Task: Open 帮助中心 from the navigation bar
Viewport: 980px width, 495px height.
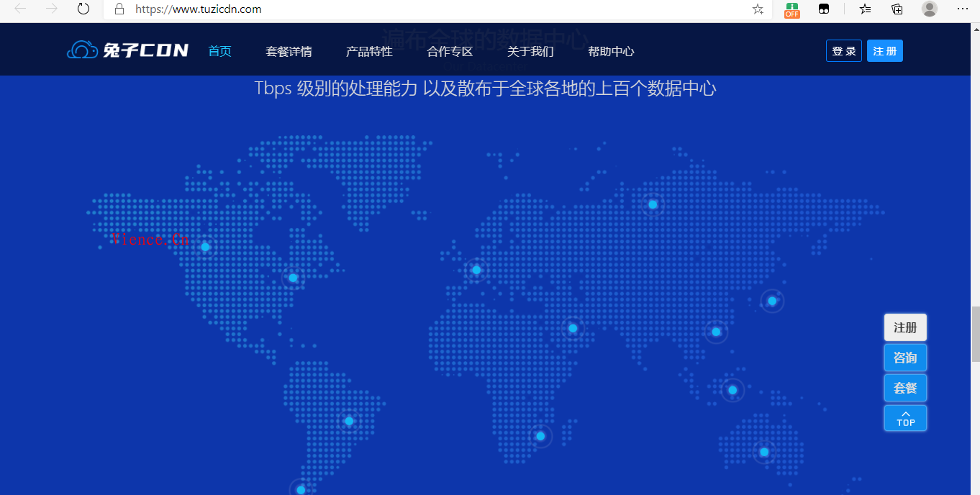Action: click(611, 51)
